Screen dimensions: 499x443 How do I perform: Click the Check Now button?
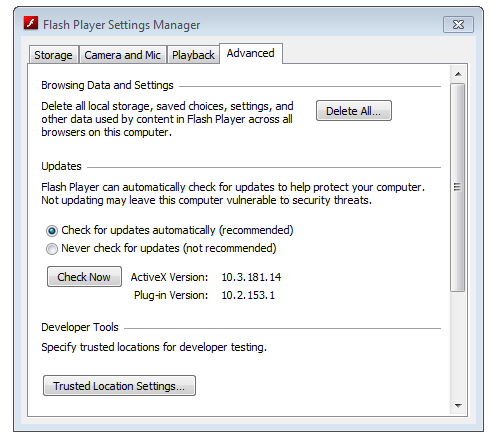pos(84,277)
